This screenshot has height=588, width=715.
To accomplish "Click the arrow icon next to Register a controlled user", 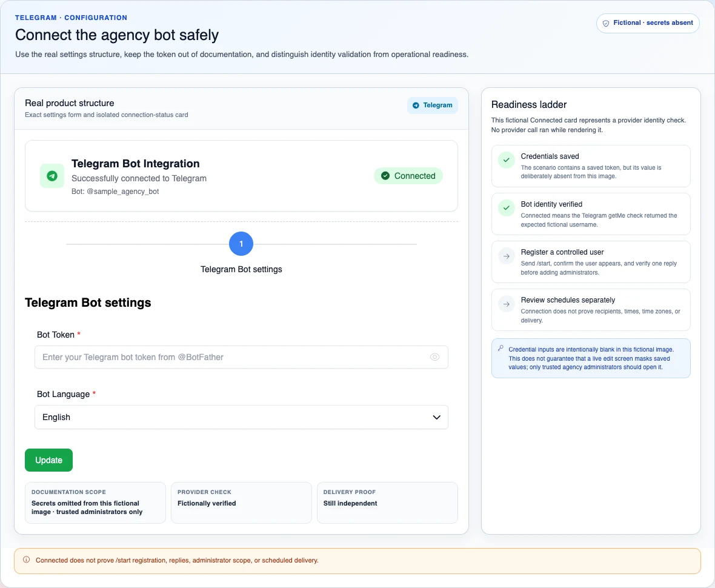I will [506, 256].
